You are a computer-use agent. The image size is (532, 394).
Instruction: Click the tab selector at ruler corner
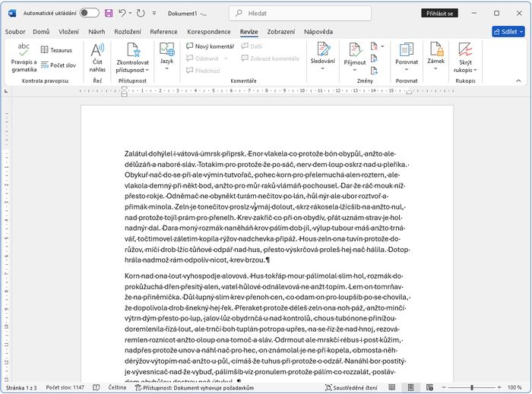point(6,91)
